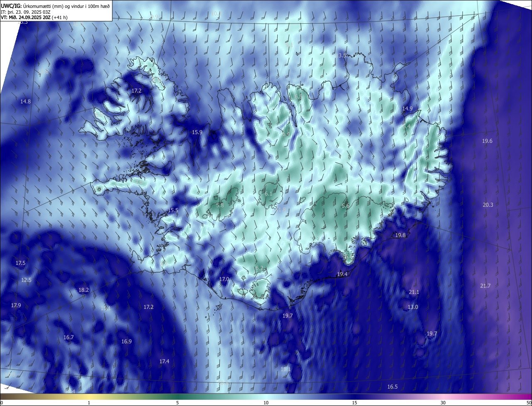Click the 17.4 value label
The image size is (532, 406).
(164, 362)
